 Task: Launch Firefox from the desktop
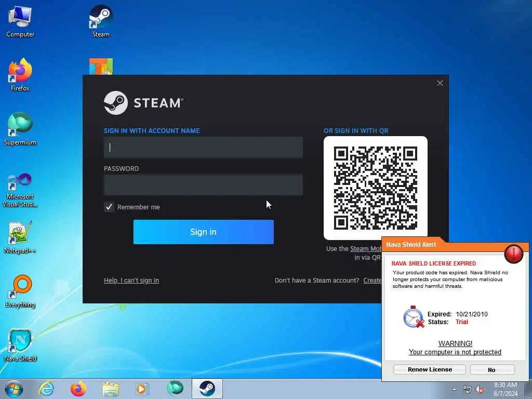click(20, 75)
